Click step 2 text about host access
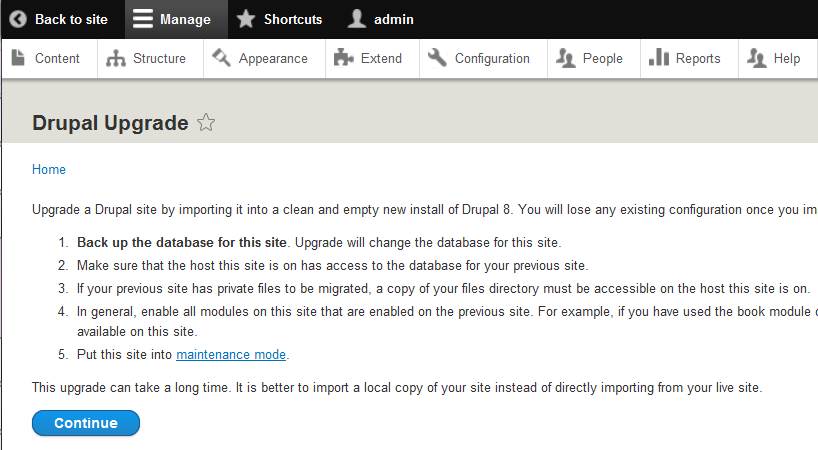 (332, 265)
